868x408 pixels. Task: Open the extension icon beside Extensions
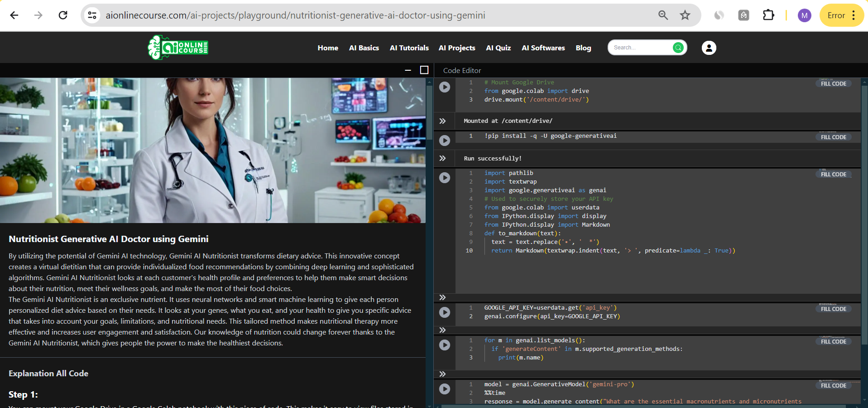click(743, 15)
